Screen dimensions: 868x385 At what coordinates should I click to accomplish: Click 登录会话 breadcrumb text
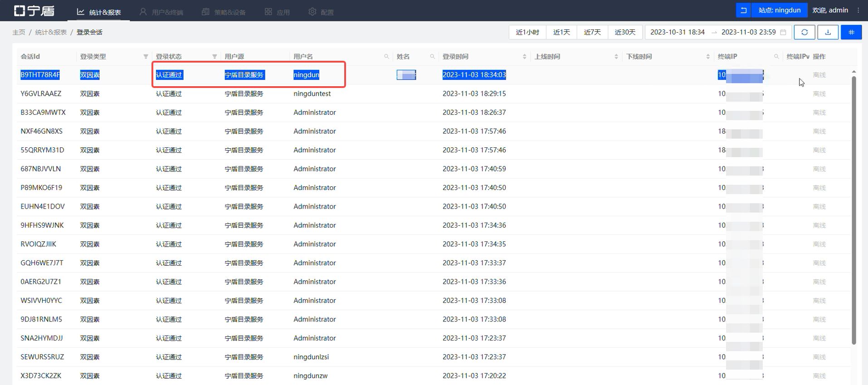[x=89, y=32]
